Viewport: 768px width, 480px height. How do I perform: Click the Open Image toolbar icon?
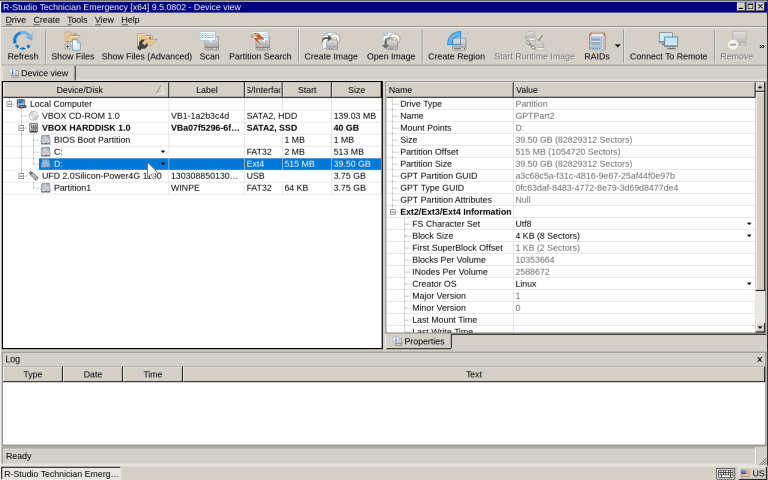click(x=390, y=45)
